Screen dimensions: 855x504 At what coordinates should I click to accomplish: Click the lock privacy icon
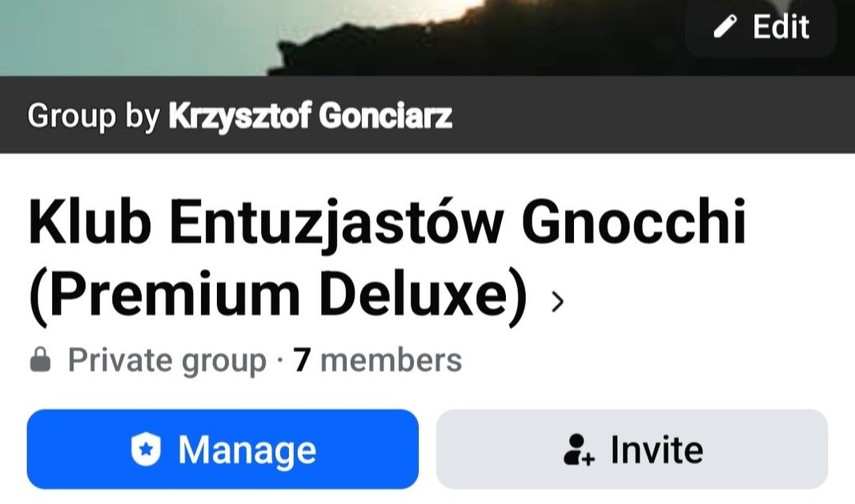click(40, 360)
